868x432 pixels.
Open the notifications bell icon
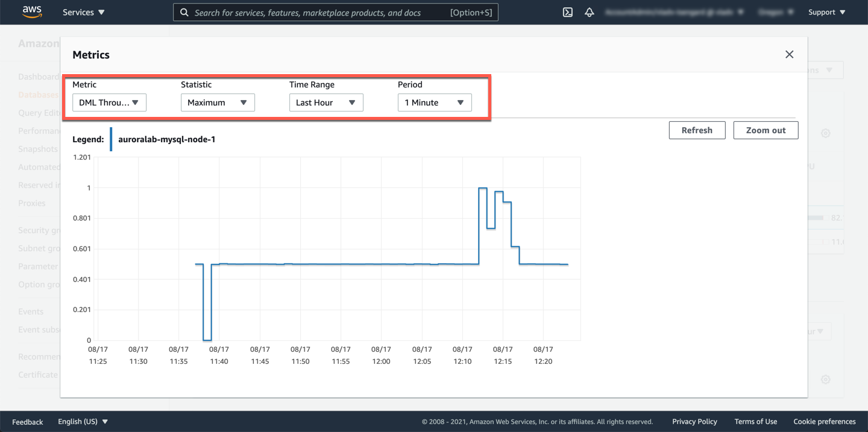[589, 12]
